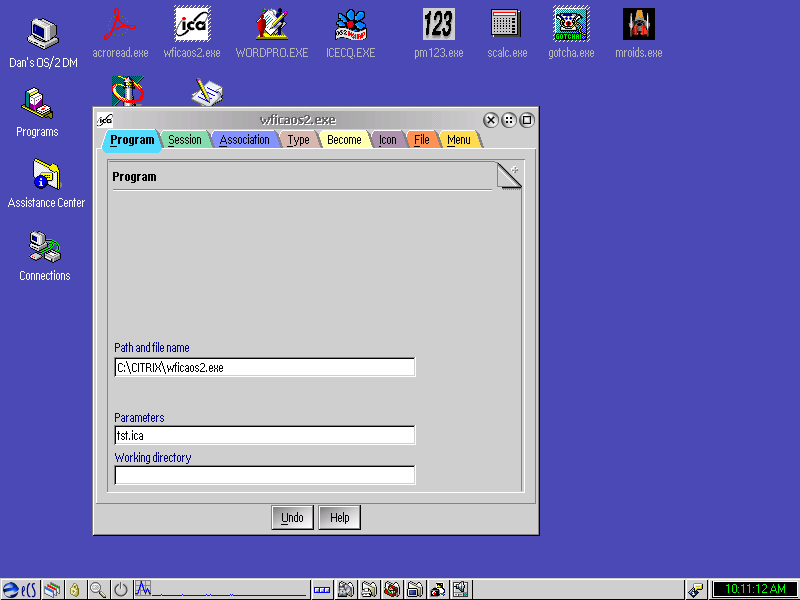Switch to the Menu tab

tap(459, 140)
